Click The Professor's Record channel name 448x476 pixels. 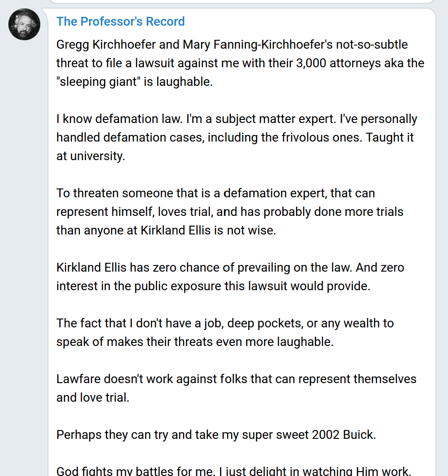tap(120, 21)
